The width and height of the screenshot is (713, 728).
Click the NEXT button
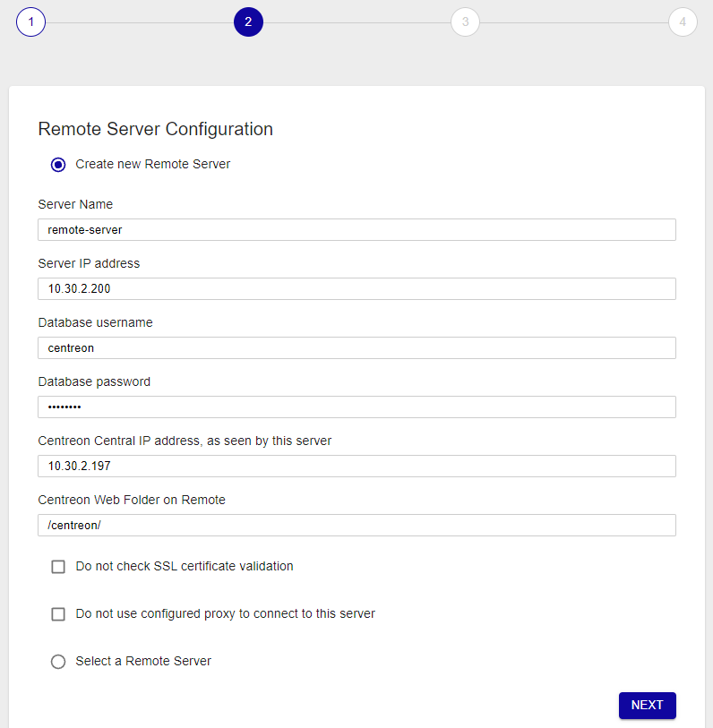tap(647, 705)
